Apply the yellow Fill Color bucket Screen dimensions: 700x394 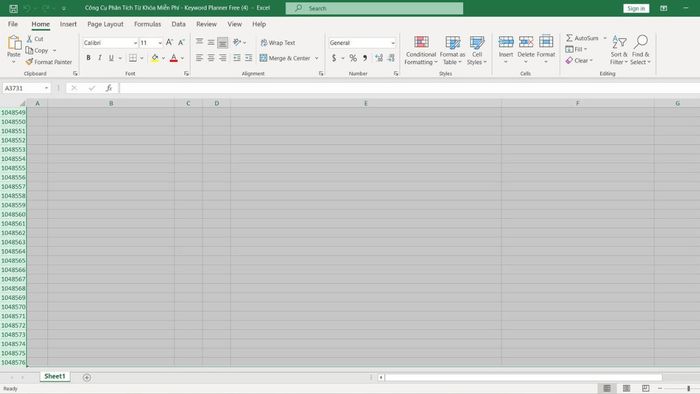click(x=155, y=58)
